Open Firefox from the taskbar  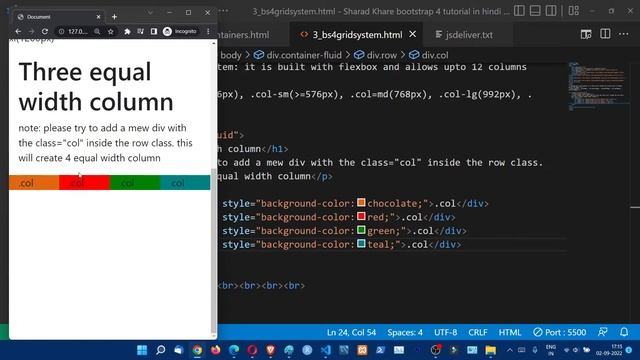point(216,350)
